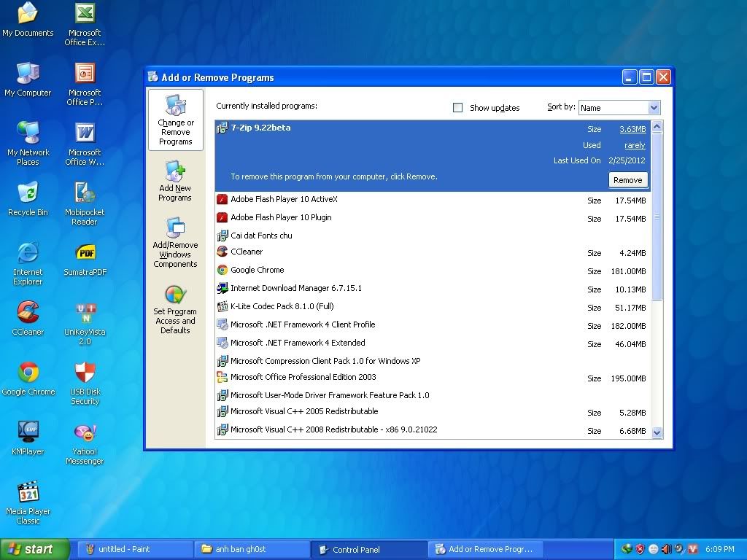Select K-Lite Codec Pack 8.1.0 (Full)
The height and width of the screenshot is (560, 747).
(x=432, y=307)
